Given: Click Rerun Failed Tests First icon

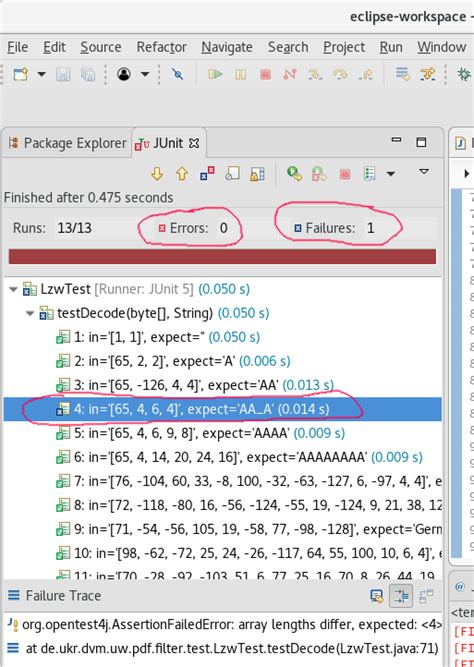Looking at the screenshot, I should [319, 174].
